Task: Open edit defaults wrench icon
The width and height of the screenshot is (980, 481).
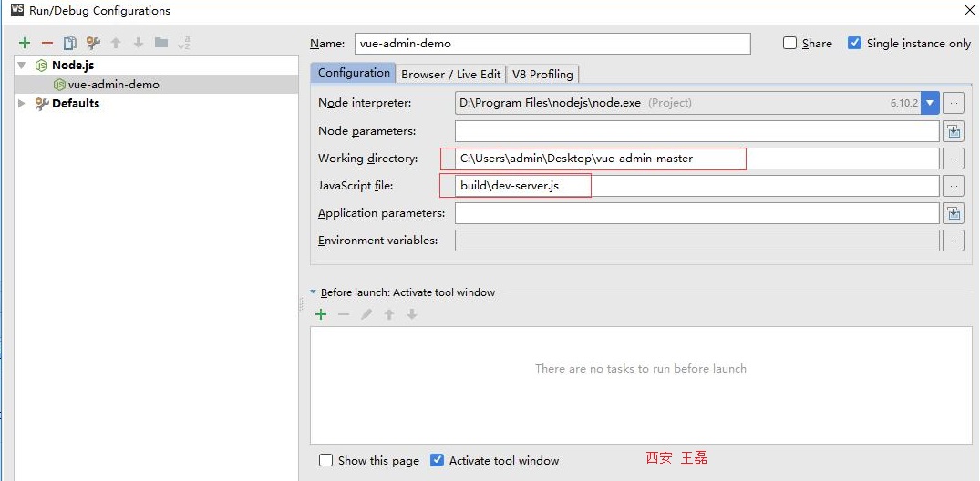Action: click(x=92, y=43)
